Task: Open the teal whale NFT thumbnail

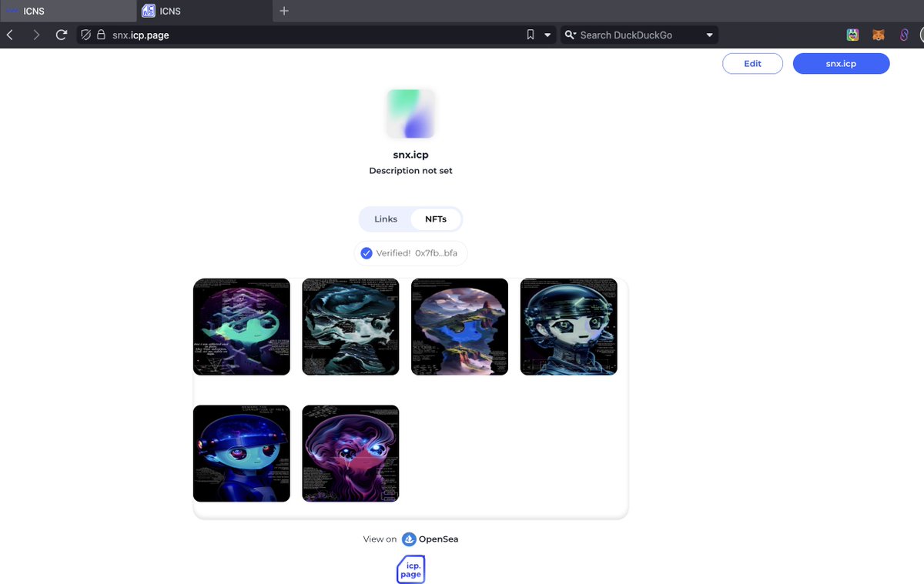Action: pos(242,327)
